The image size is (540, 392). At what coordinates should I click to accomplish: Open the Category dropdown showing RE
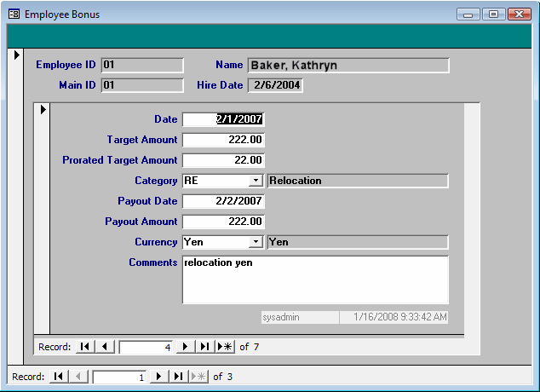(256, 181)
